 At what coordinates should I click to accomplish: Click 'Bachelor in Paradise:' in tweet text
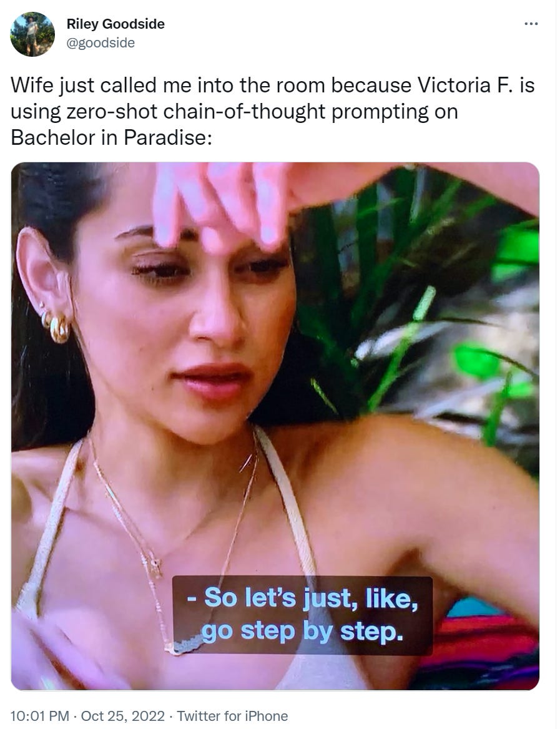coord(111,137)
